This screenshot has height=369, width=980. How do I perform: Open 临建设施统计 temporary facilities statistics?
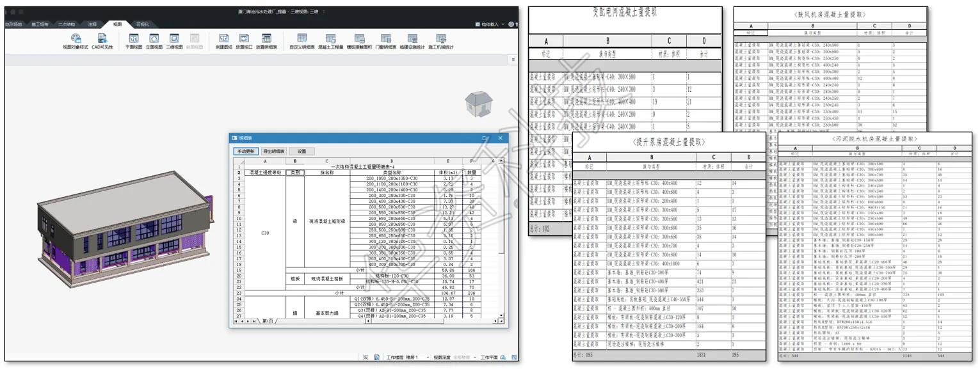[412, 42]
